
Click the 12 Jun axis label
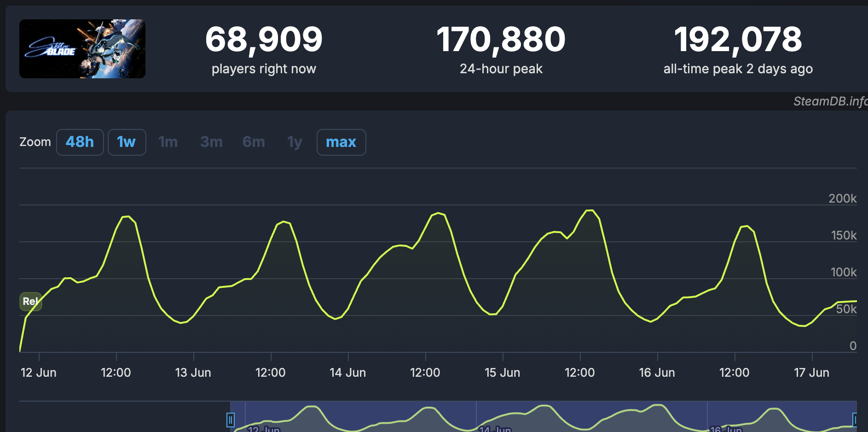39,373
